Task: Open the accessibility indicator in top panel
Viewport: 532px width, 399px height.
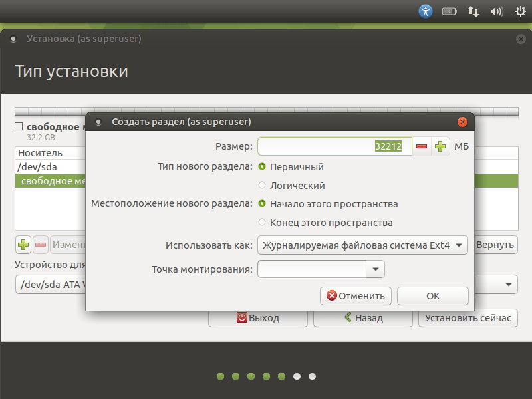Action: pos(426,11)
